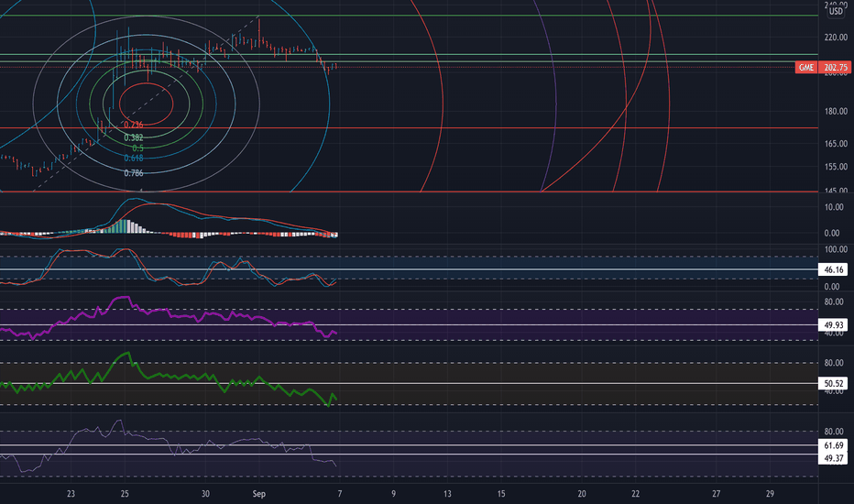Click the USD currency button on price scale
Image resolution: width=854 pixels, height=504 pixels.
tap(836, 11)
